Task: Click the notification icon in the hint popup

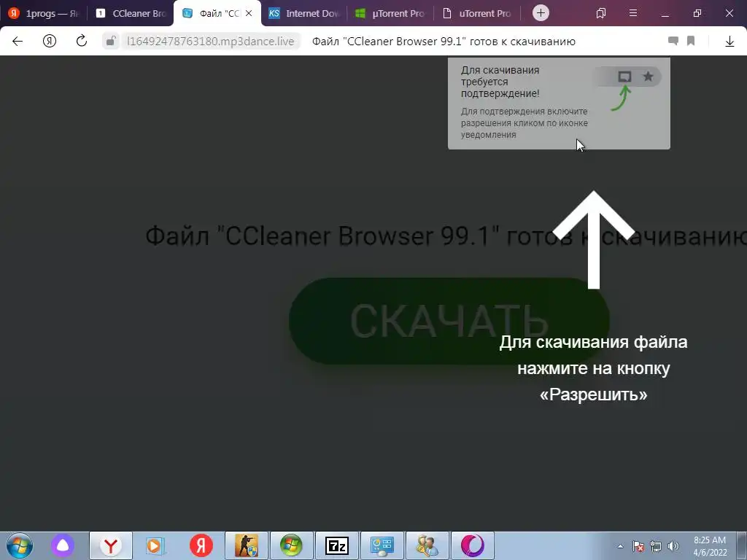Action: click(624, 76)
